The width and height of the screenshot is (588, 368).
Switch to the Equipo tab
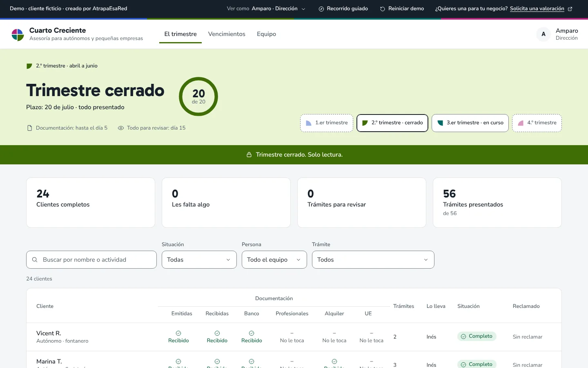pyautogui.click(x=266, y=34)
